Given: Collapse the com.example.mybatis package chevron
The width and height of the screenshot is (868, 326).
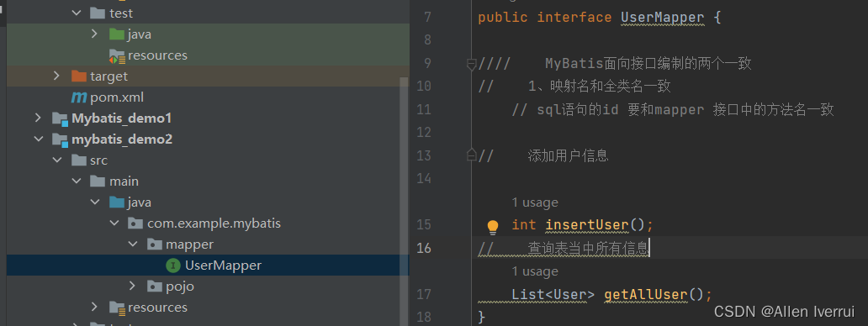Looking at the screenshot, I should (114, 223).
